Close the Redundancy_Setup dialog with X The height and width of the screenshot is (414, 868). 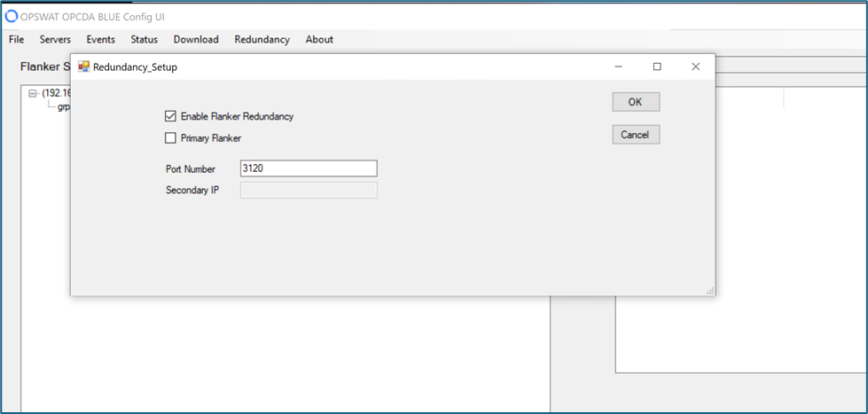pyautogui.click(x=696, y=66)
